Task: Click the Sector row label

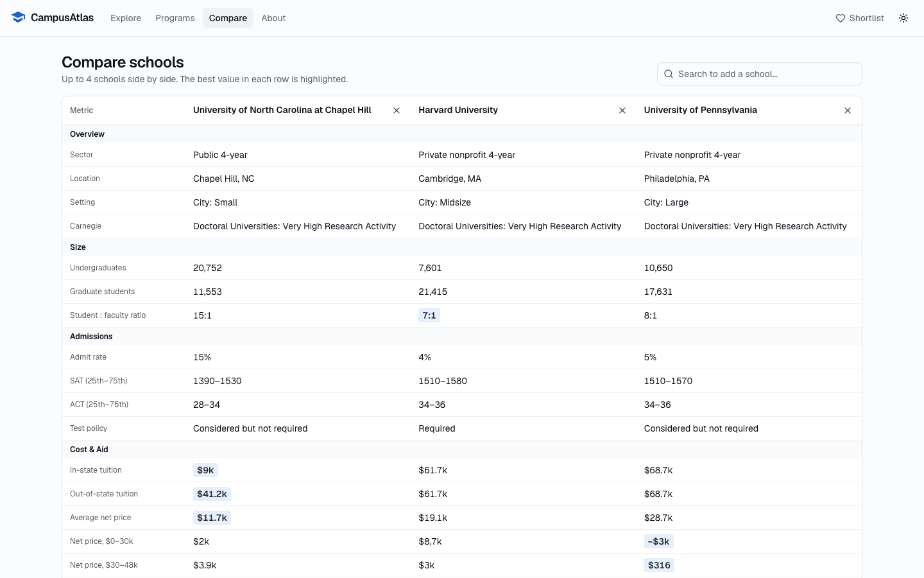Action: tap(81, 155)
